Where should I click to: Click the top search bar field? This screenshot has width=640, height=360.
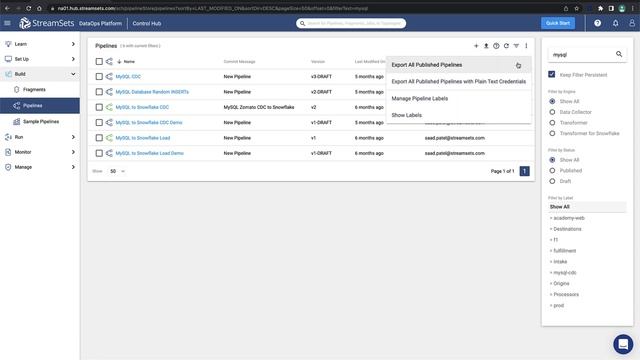click(351, 23)
